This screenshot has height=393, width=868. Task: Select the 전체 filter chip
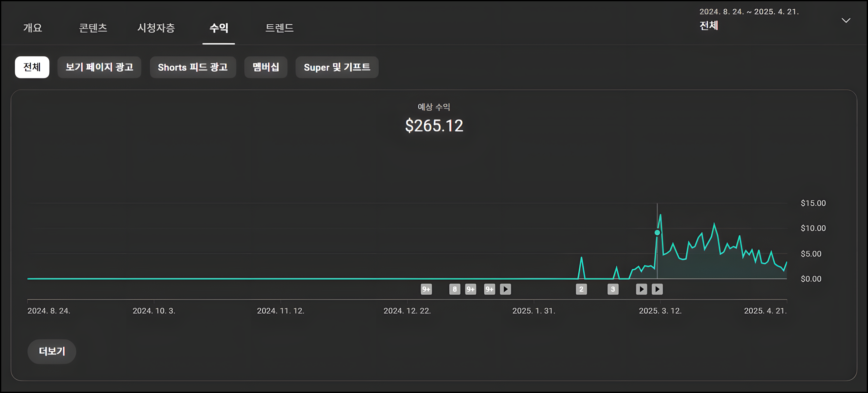click(x=32, y=67)
